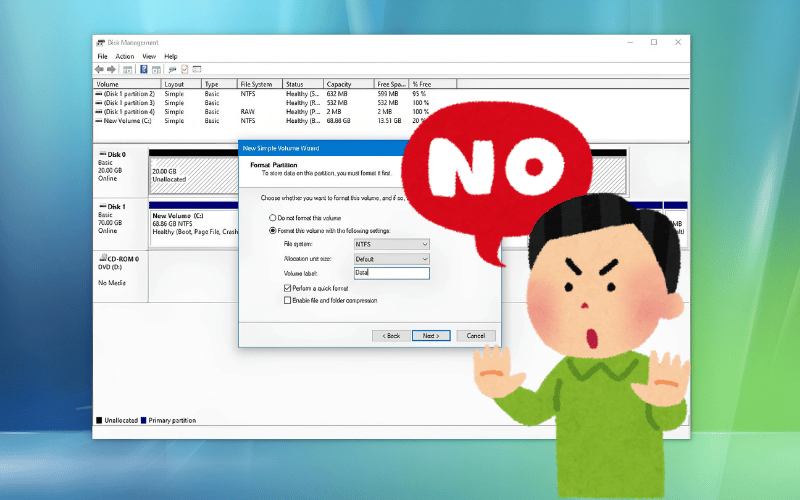Screen dimensions: 800x500
Task: Click the 'Next >' wizard button
Action: [x=431, y=336]
